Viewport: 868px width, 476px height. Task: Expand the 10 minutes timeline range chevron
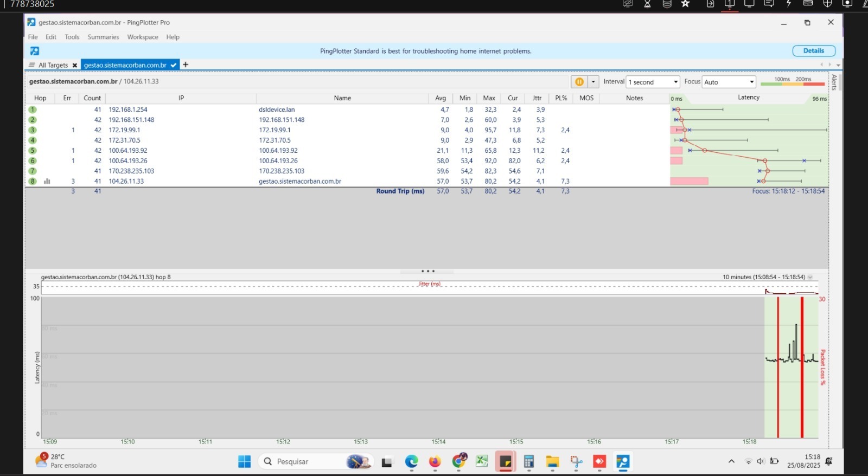(x=810, y=277)
